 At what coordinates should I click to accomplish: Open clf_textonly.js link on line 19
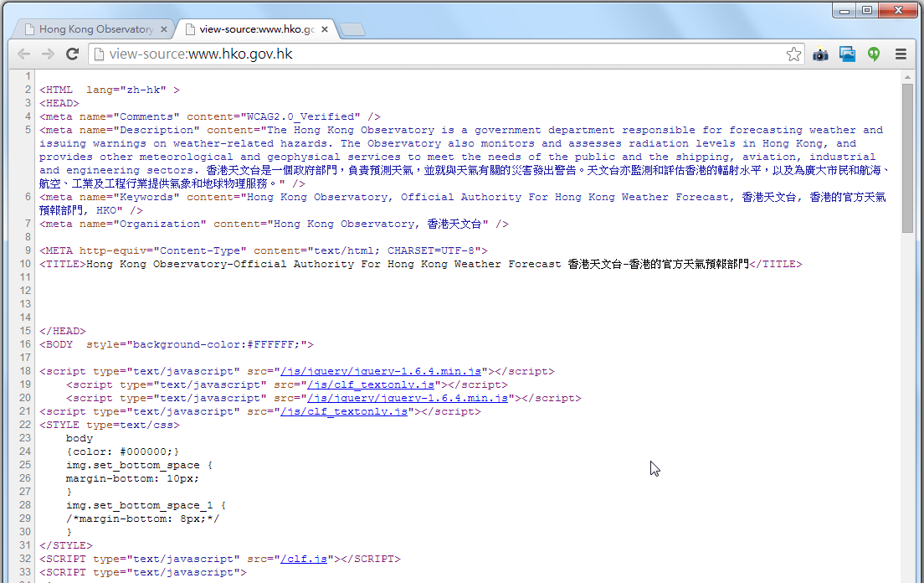371,385
